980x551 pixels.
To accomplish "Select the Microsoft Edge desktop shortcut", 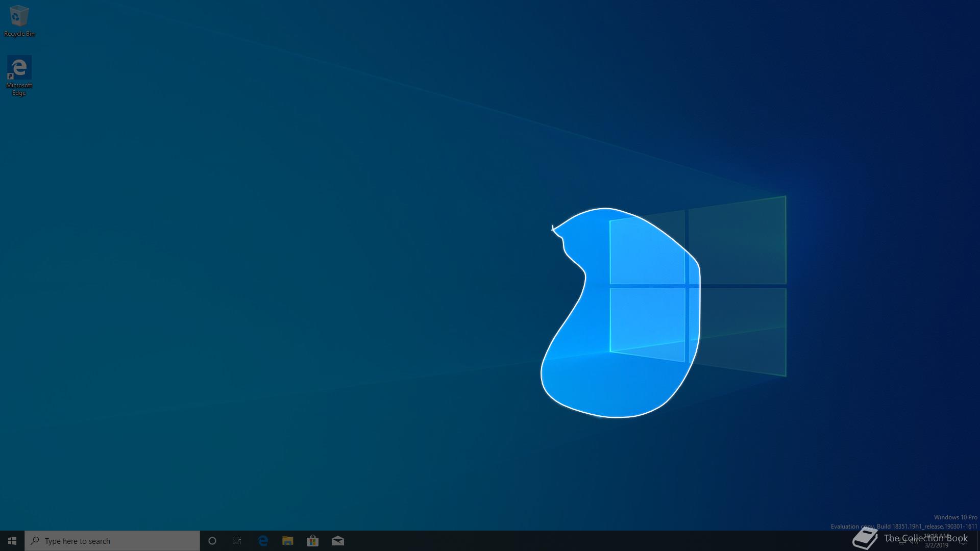I will [19, 76].
